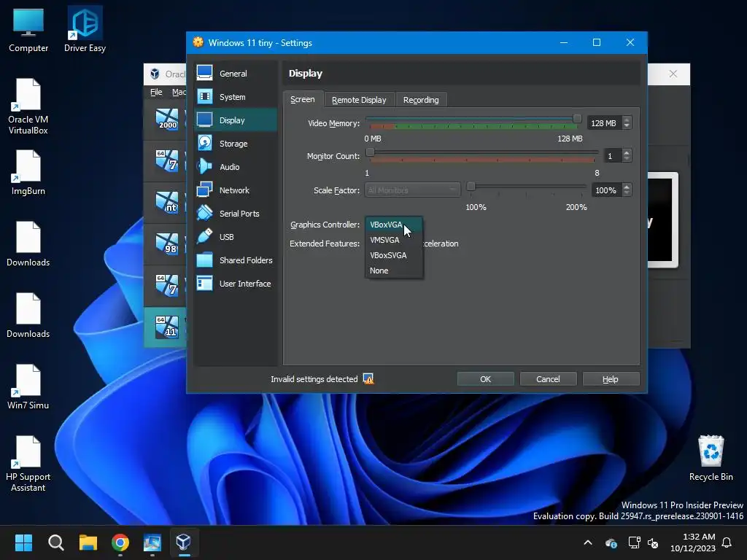
Task: Click the Monitor Count slider handle
Action: point(370,152)
